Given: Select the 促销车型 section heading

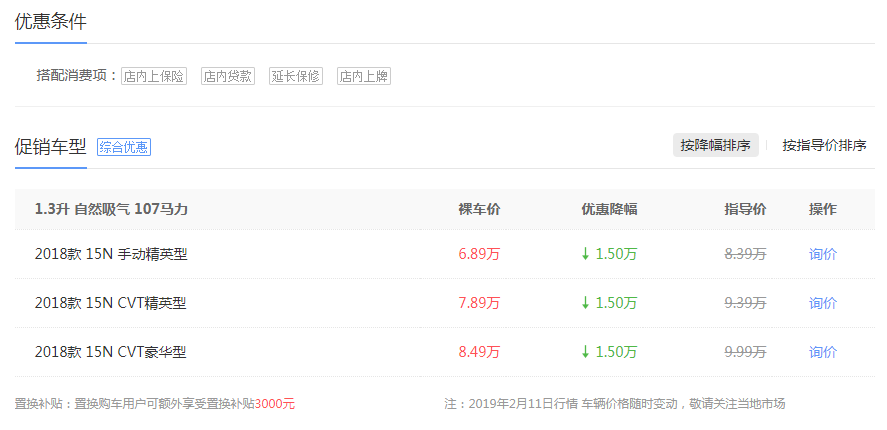Looking at the screenshot, I should pos(50,147).
